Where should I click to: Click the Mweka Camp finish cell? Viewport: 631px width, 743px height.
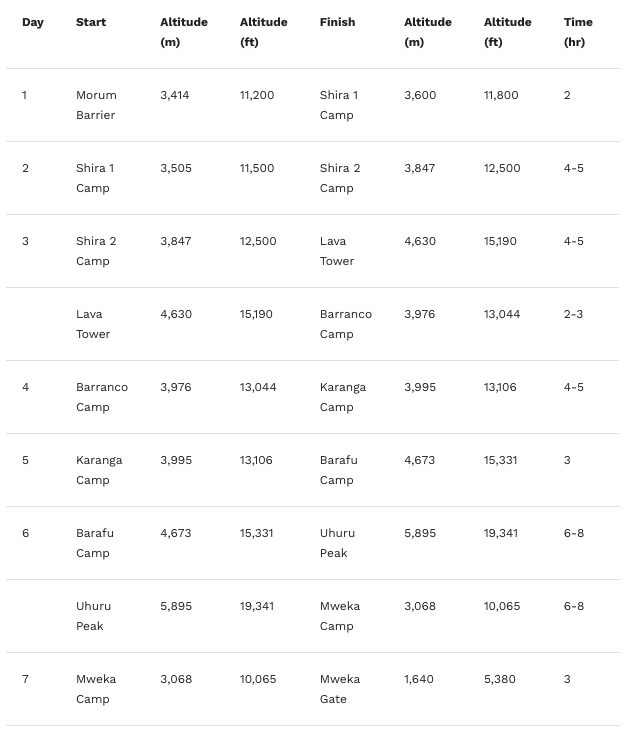tap(340, 616)
